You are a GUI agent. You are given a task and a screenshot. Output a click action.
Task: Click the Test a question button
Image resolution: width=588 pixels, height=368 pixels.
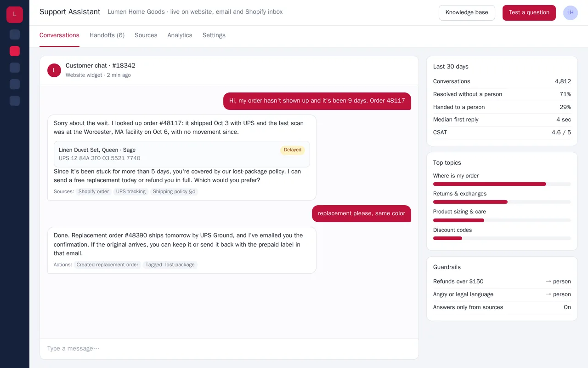[529, 13]
